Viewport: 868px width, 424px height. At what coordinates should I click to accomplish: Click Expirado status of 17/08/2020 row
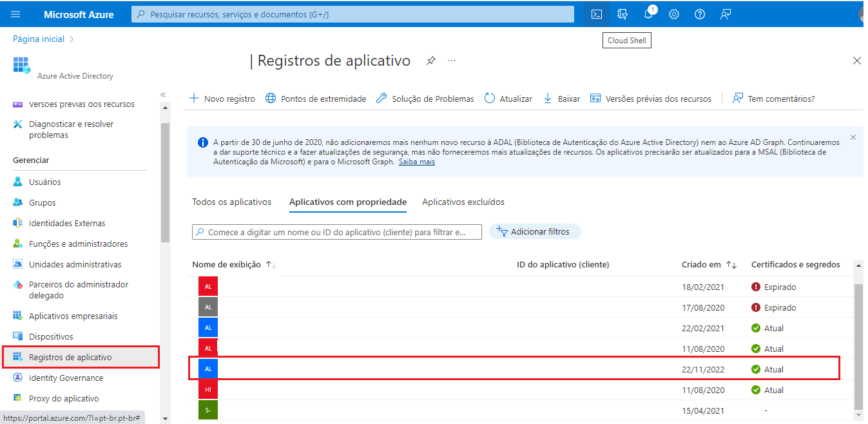click(x=774, y=307)
